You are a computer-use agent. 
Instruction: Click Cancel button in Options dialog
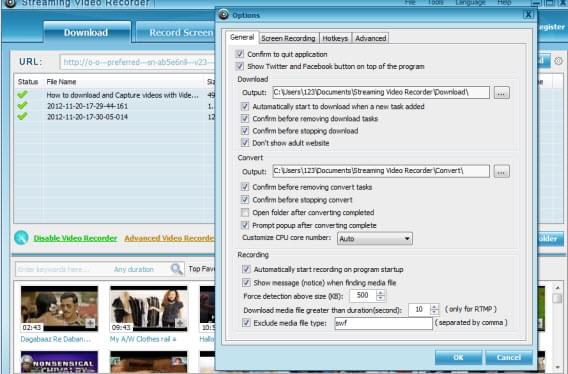click(509, 358)
